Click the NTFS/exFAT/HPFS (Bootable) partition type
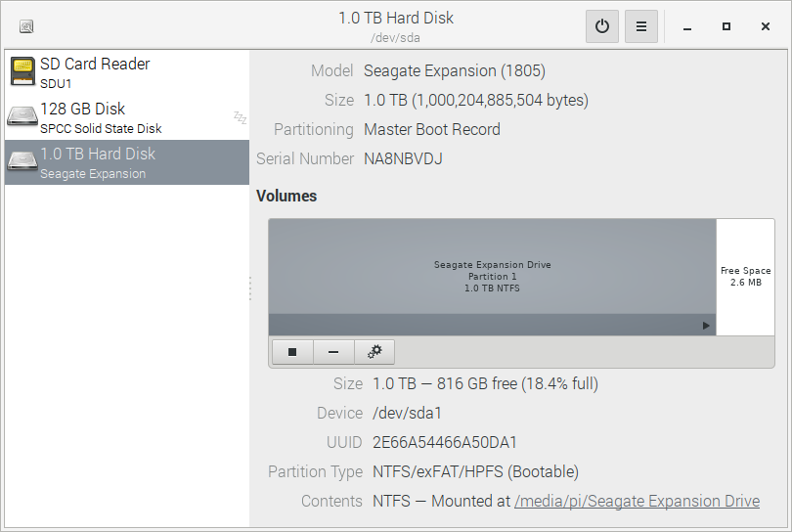 coord(476,471)
